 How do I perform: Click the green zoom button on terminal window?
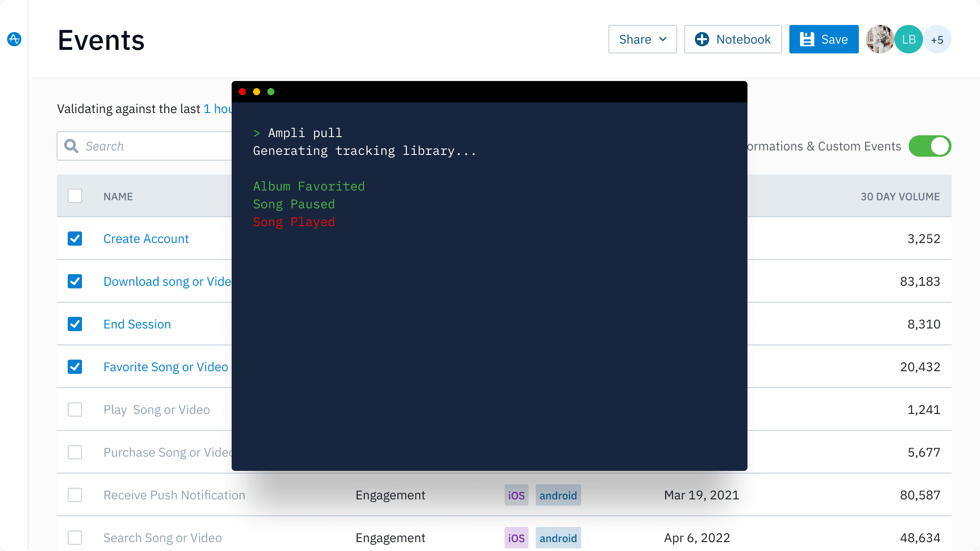coord(271,92)
